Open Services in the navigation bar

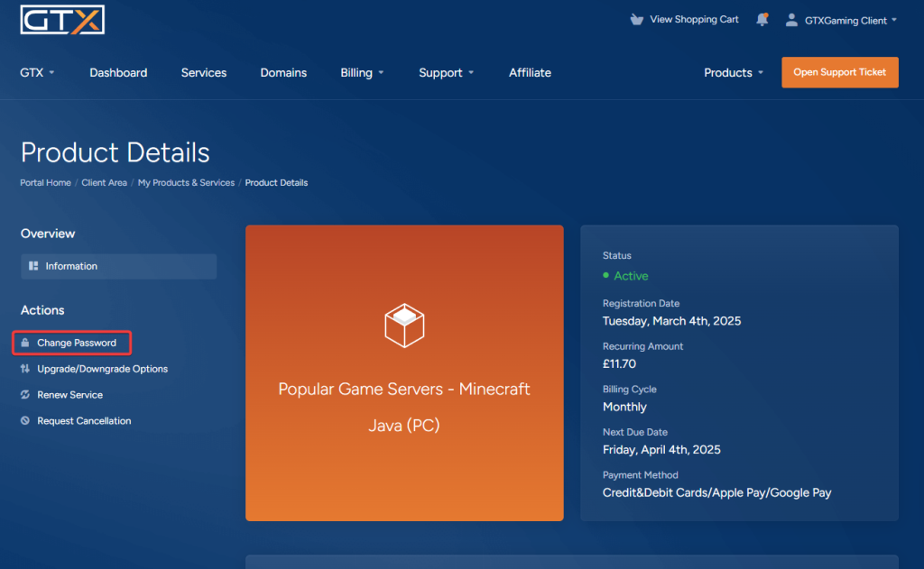(x=204, y=72)
